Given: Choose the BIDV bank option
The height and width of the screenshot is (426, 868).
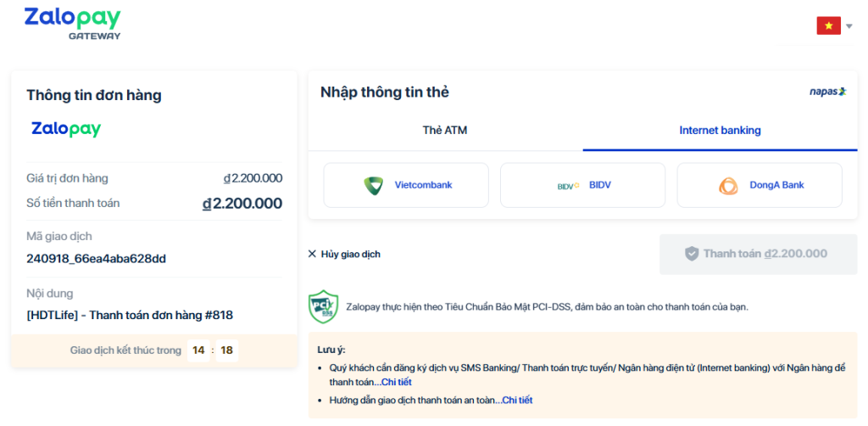Looking at the screenshot, I should [x=582, y=185].
